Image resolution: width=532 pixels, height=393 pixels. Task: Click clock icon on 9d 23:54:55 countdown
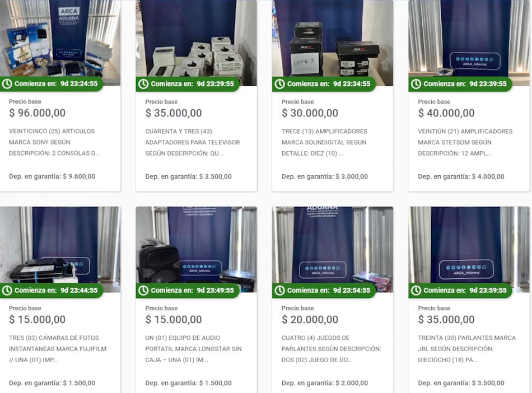280,290
